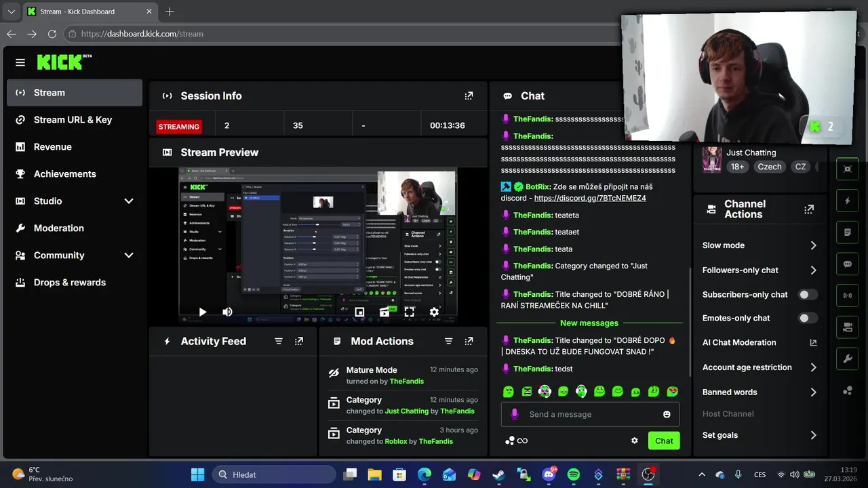Click the browser reload button
Screen dimensions: 868x488
(52, 34)
